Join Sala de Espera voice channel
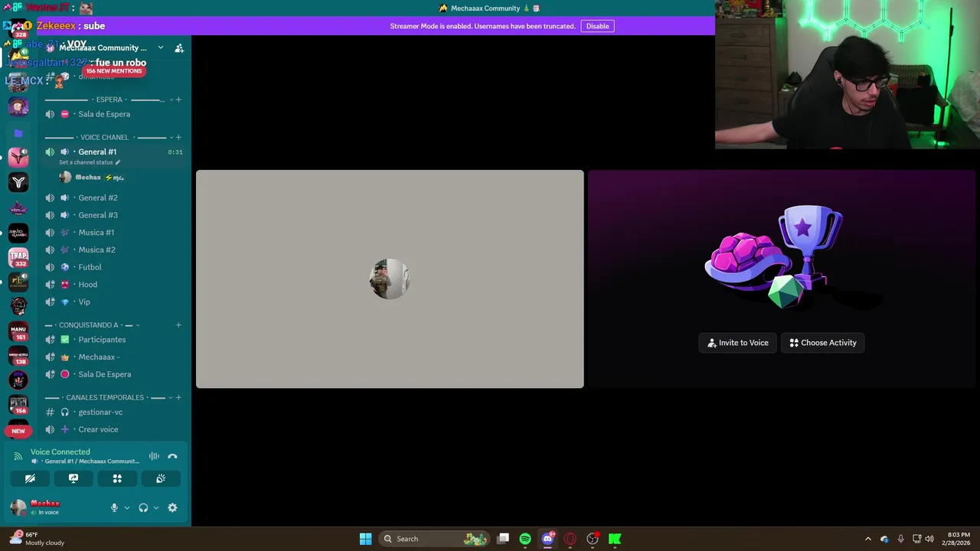The height and width of the screenshot is (551, 980). coord(113,114)
